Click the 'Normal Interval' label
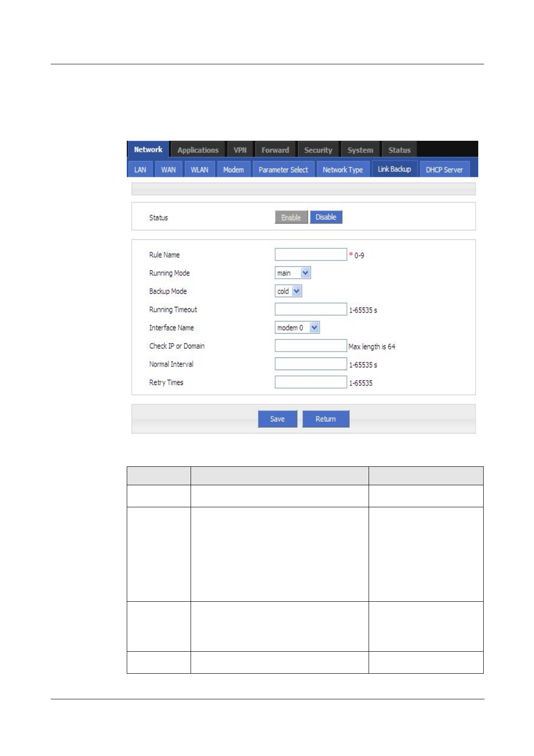 (171, 364)
